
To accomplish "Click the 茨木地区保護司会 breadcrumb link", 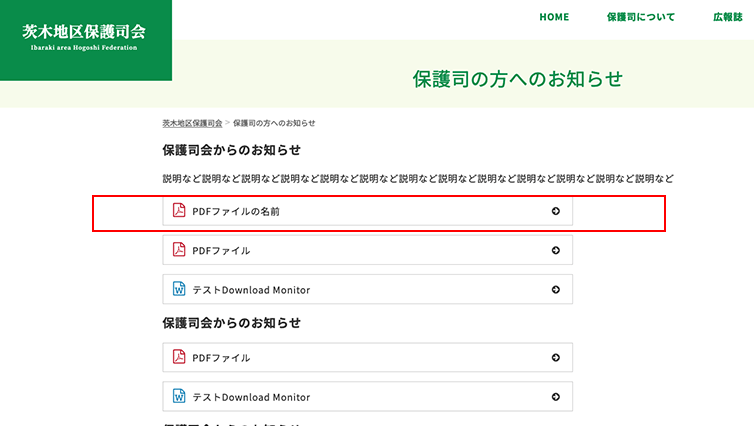I will (192, 123).
